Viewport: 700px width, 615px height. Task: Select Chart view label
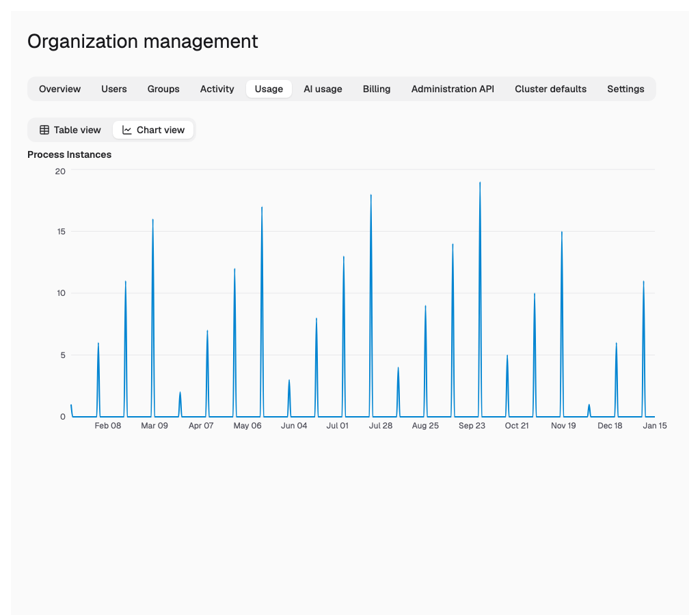point(160,130)
